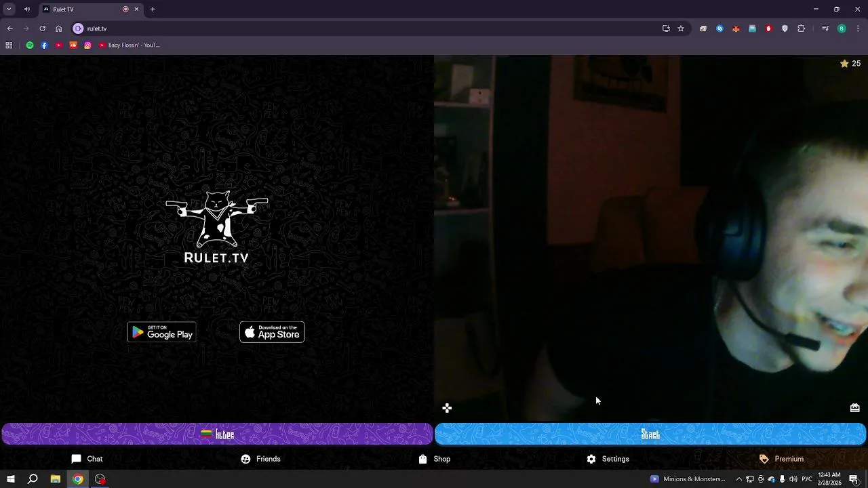Viewport: 868px width, 488px height.
Task: Open the Chrome three-dot menu
Action: [858, 28]
